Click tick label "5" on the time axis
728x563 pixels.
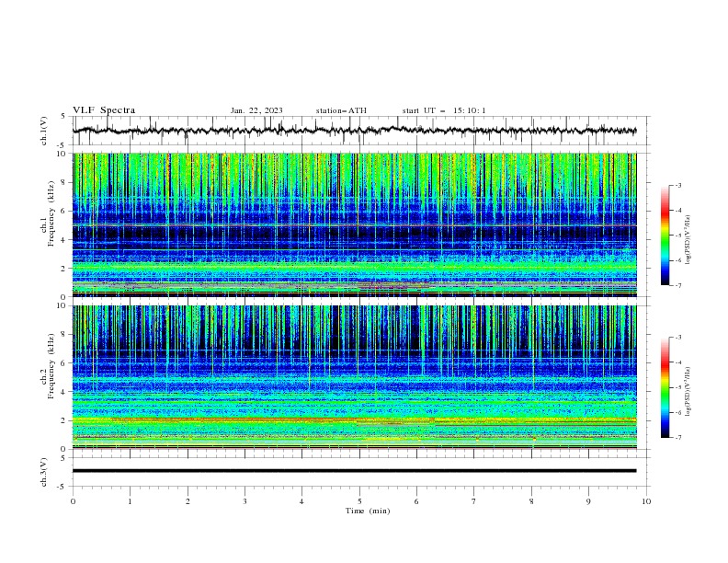click(x=359, y=501)
